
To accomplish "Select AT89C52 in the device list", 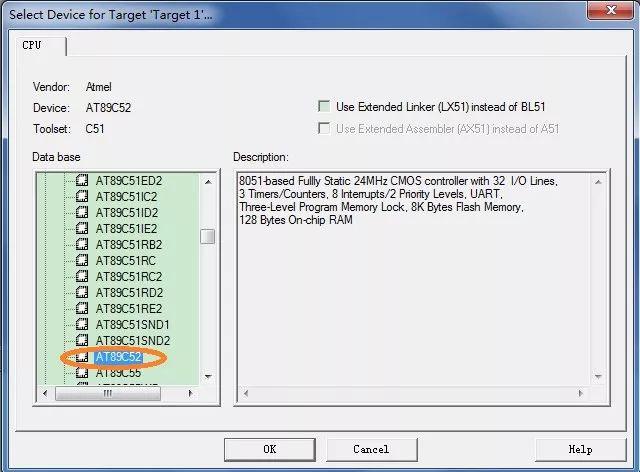I will pyautogui.click(x=118, y=356).
